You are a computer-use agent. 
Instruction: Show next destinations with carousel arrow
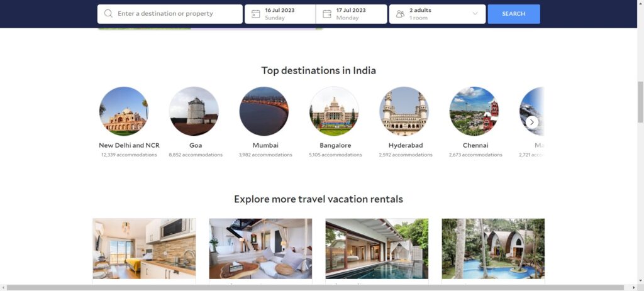(x=532, y=122)
